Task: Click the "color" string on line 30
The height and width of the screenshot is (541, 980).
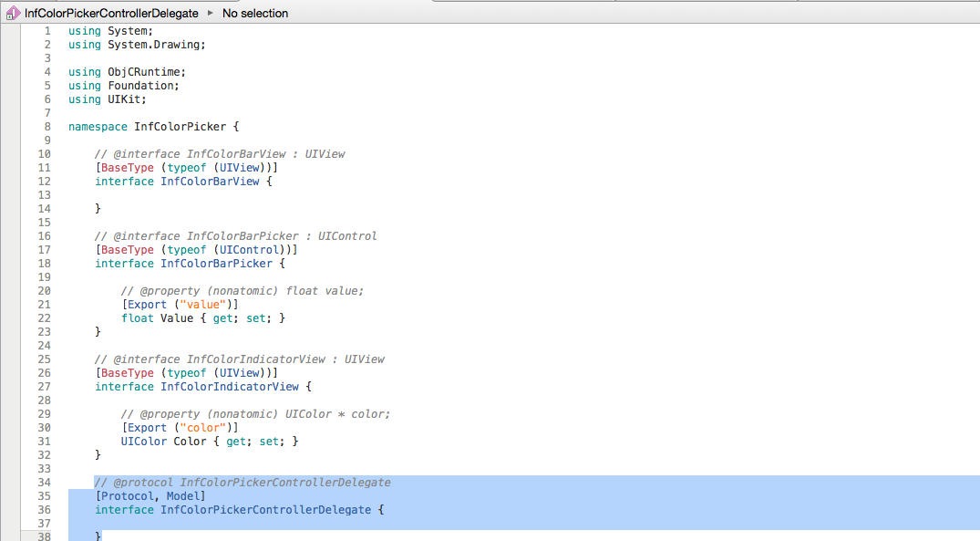Action: [x=203, y=428]
